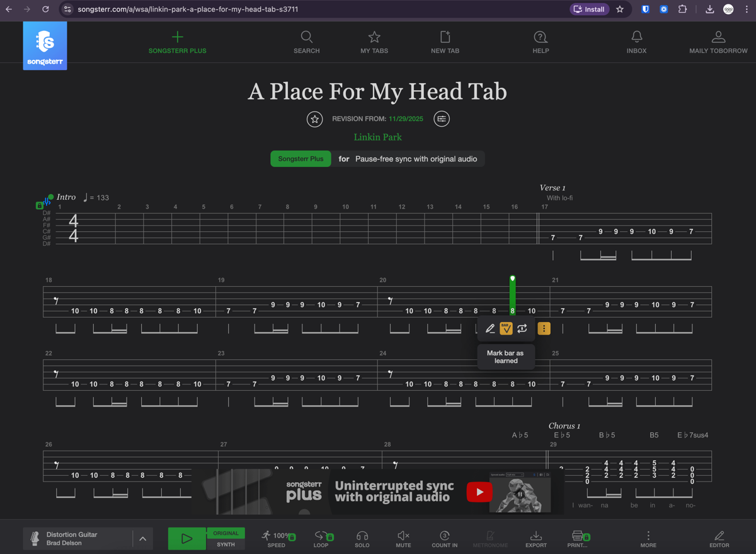Edit bar with the pencil icon
The image size is (756, 554).
pos(490,328)
